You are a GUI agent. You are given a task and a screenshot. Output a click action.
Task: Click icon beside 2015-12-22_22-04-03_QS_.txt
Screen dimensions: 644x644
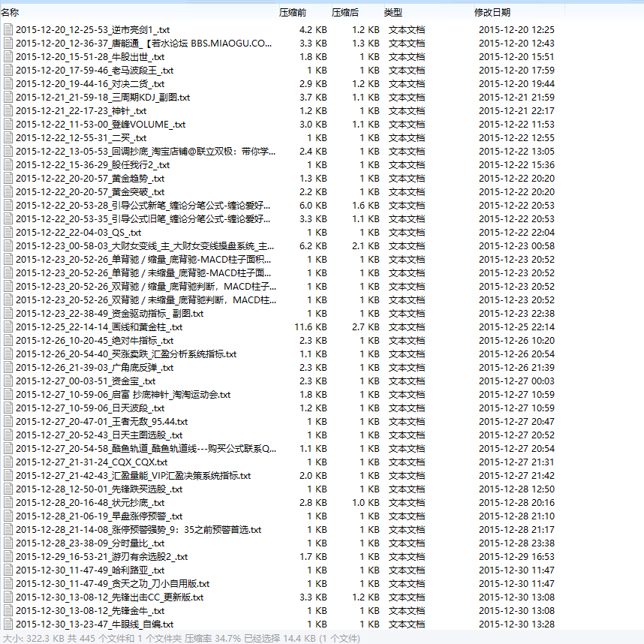pos(8,233)
